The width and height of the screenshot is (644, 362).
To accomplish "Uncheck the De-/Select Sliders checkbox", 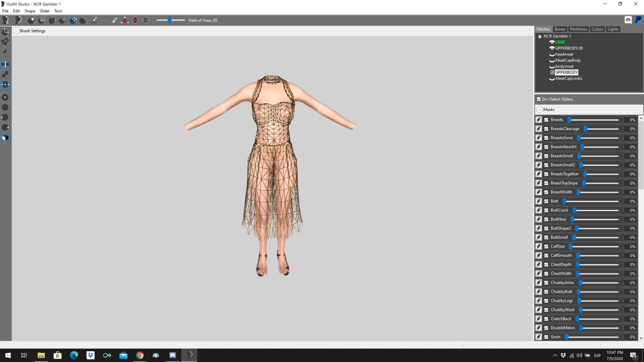I will pyautogui.click(x=539, y=99).
